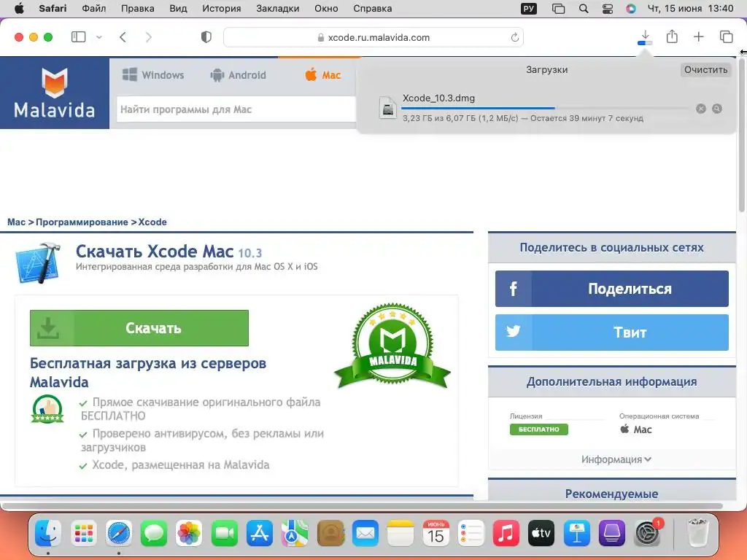
Task: Open Spotlight search in the menu bar
Action: tap(584, 9)
